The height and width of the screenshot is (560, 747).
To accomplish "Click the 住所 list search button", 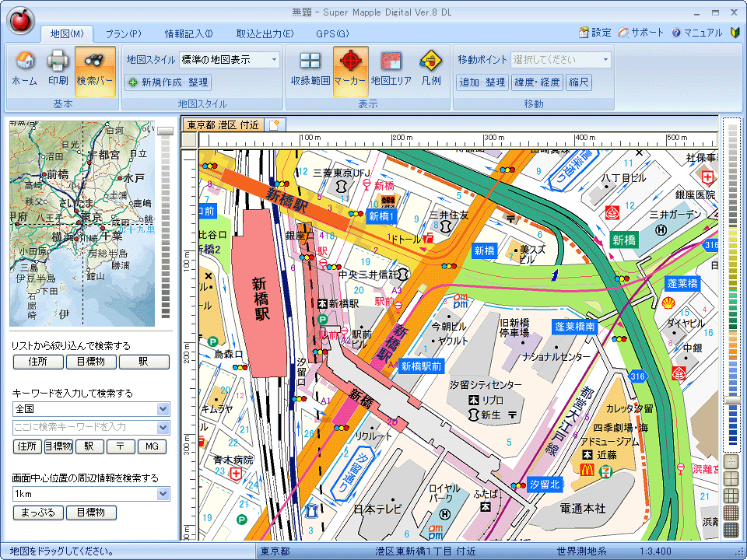I will tap(38, 362).
